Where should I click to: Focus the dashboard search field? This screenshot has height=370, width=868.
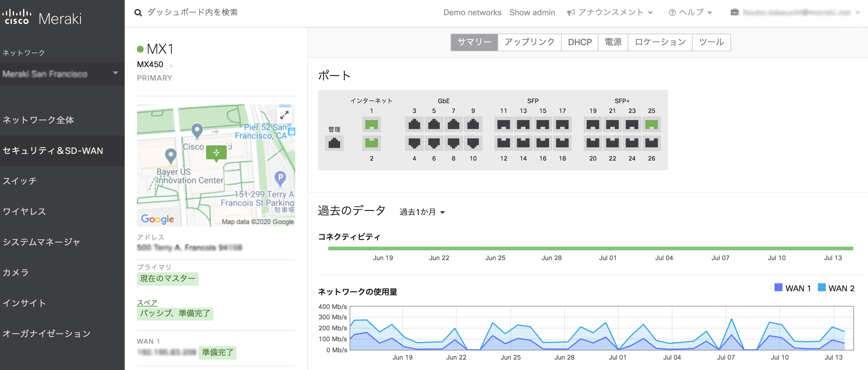193,13
